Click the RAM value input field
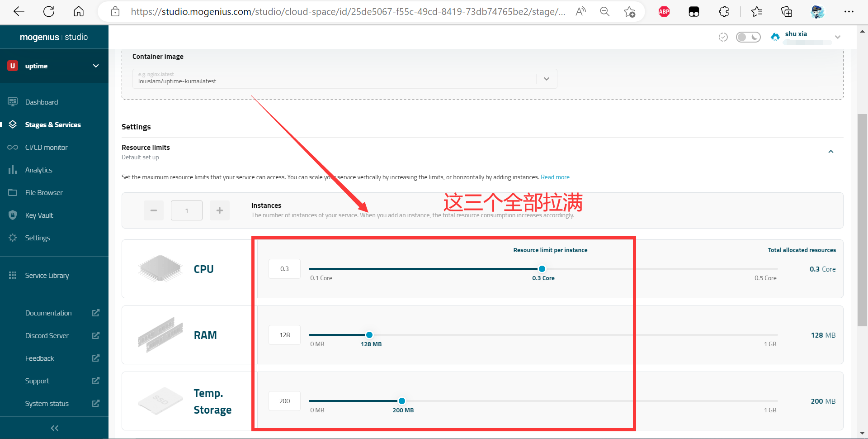The width and height of the screenshot is (868, 439). click(284, 335)
